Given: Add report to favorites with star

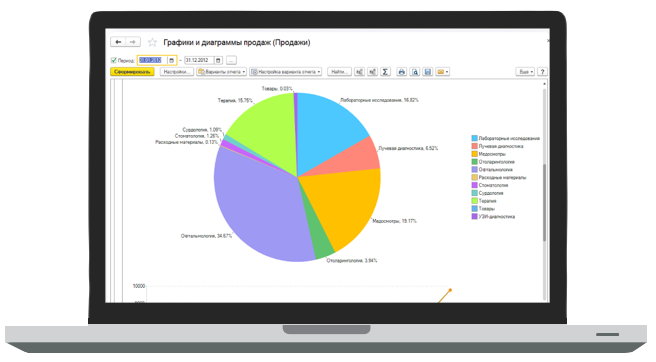Looking at the screenshot, I should (152, 42).
